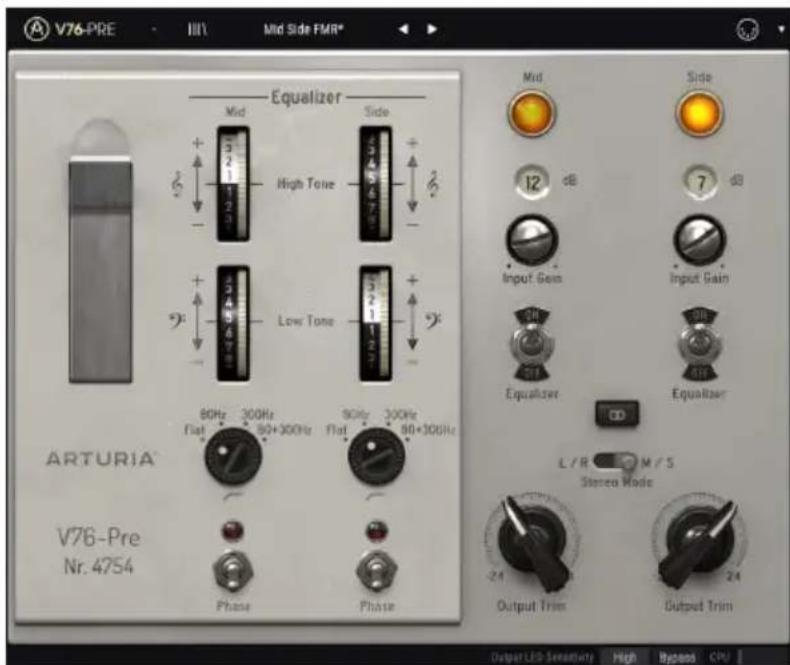Toggle the Bypass button
The width and height of the screenshot is (790, 665).
(x=677, y=657)
